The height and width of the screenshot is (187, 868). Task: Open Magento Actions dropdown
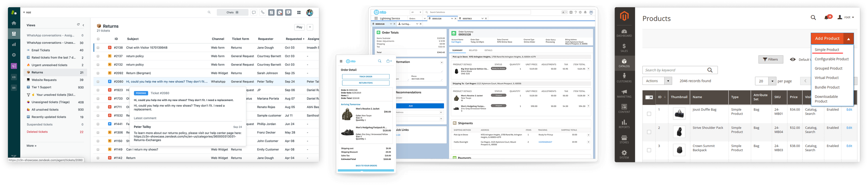658,81
